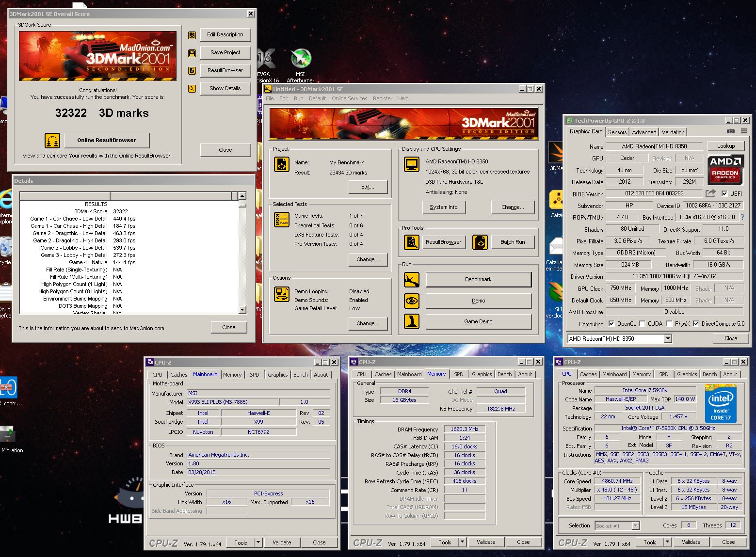Click the Game Demo joystick icon
This screenshot has height=557, width=756.
pos(412,321)
